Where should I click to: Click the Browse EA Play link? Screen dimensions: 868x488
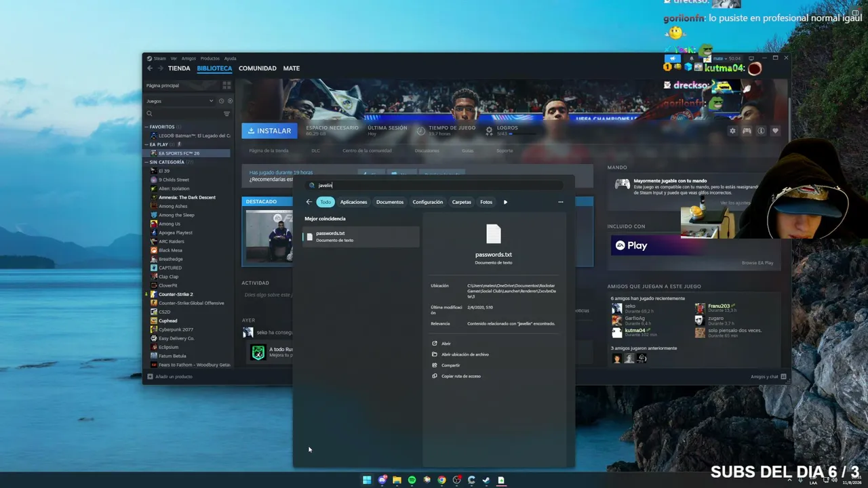point(757,263)
